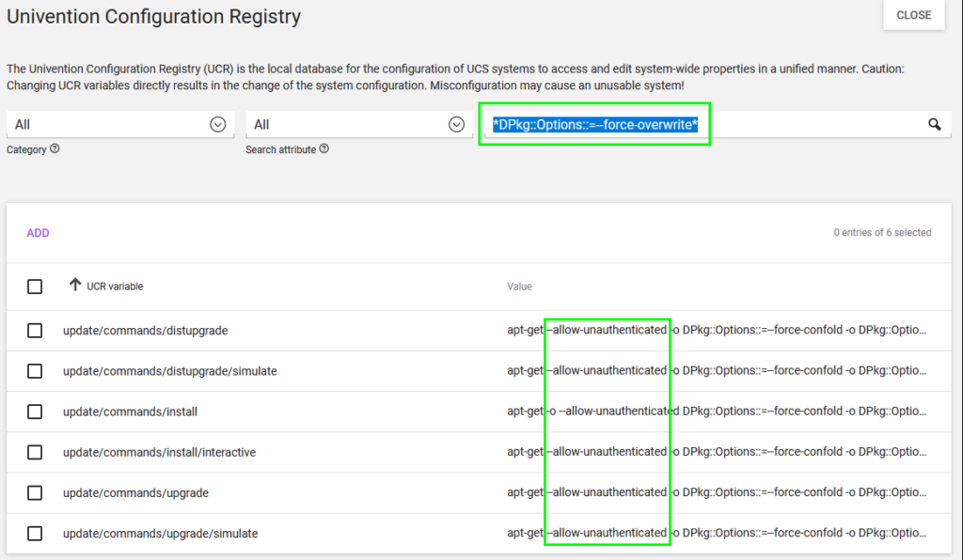The width and height of the screenshot is (963, 560).
Task: Check the update/commands/upgrade/simulate row checkbox
Action: coord(35,533)
